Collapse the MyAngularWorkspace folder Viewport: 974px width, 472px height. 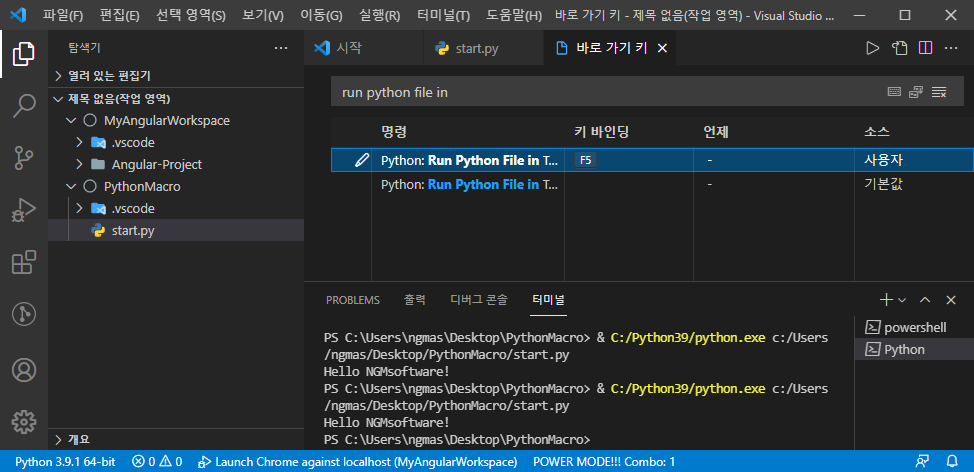[x=176, y=120]
